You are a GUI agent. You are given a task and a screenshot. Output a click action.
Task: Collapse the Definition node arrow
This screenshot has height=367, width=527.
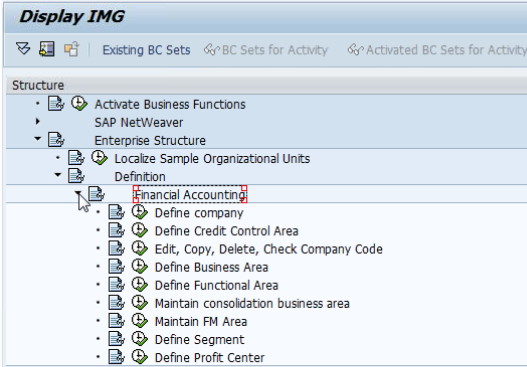coord(58,175)
